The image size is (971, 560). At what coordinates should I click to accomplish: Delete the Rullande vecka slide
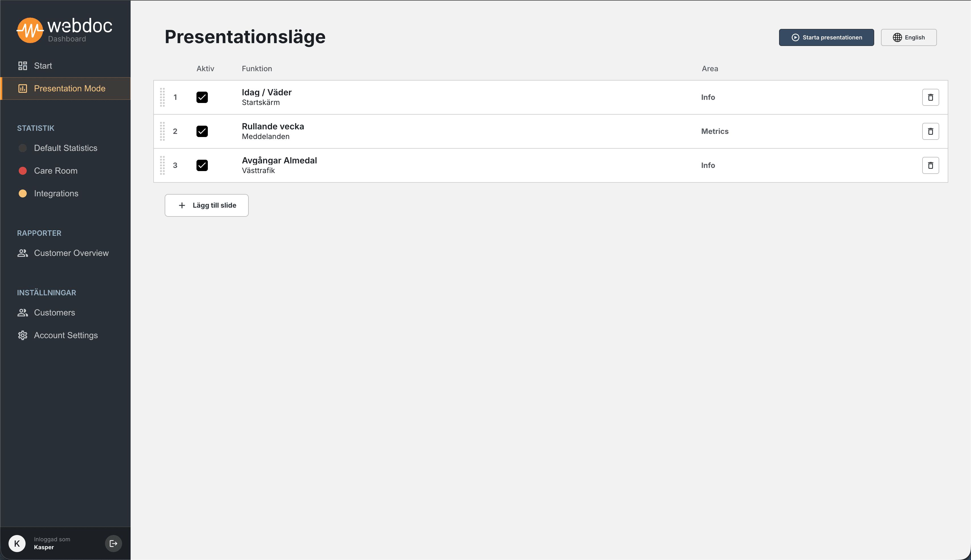[930, 131]
